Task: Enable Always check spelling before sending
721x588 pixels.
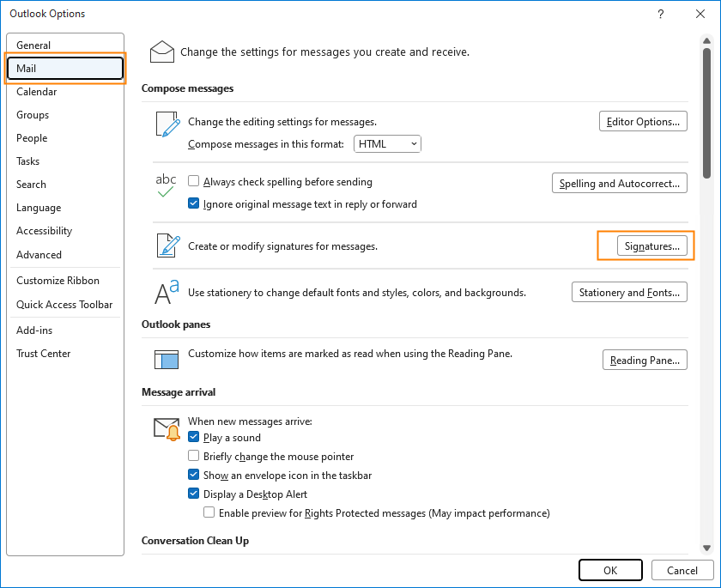Action: [x=194, y=180]
